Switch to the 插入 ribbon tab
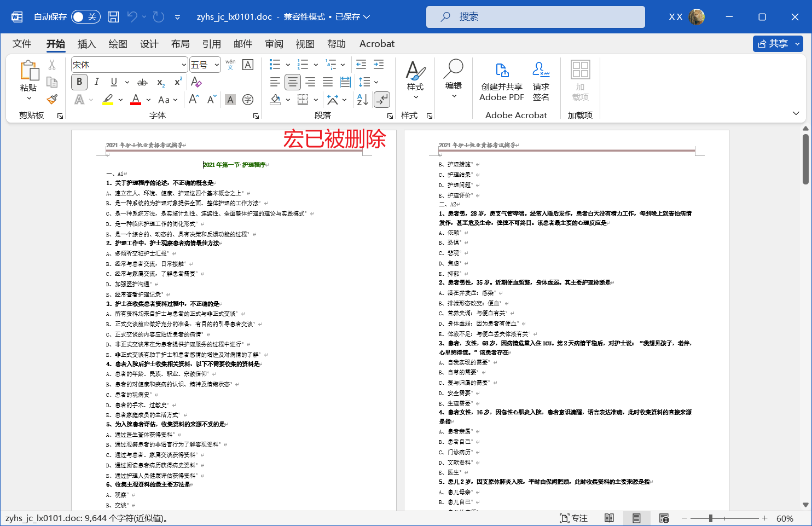812x526 pixels. click(x=86, y=44)
